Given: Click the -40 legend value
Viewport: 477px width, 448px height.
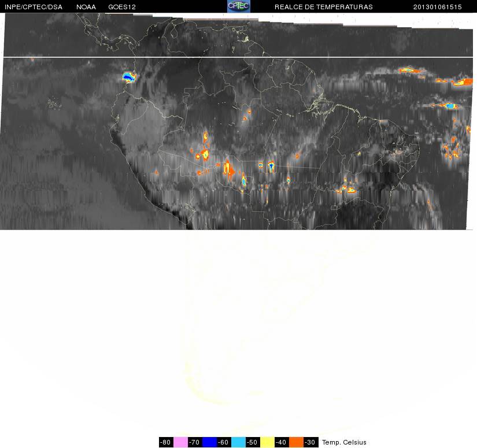Looking at the screenshot, I should (x=282, y=442).
